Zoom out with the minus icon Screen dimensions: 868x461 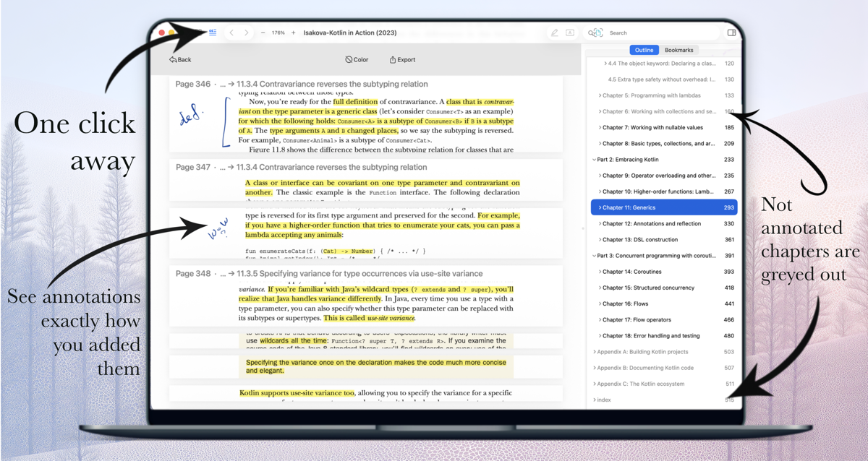click(x=263, y=33)
